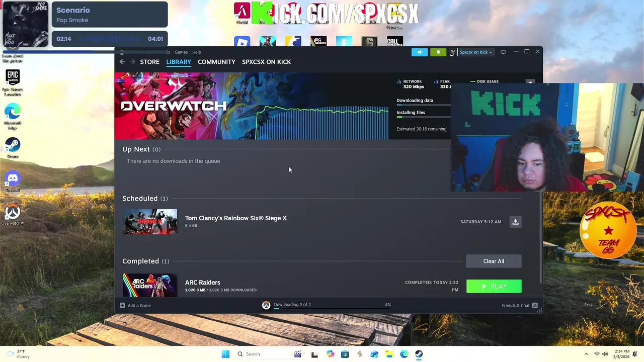Select the Rainbow Six desktop shortcut
Screen dimensions: 644x362
point(369,42)
